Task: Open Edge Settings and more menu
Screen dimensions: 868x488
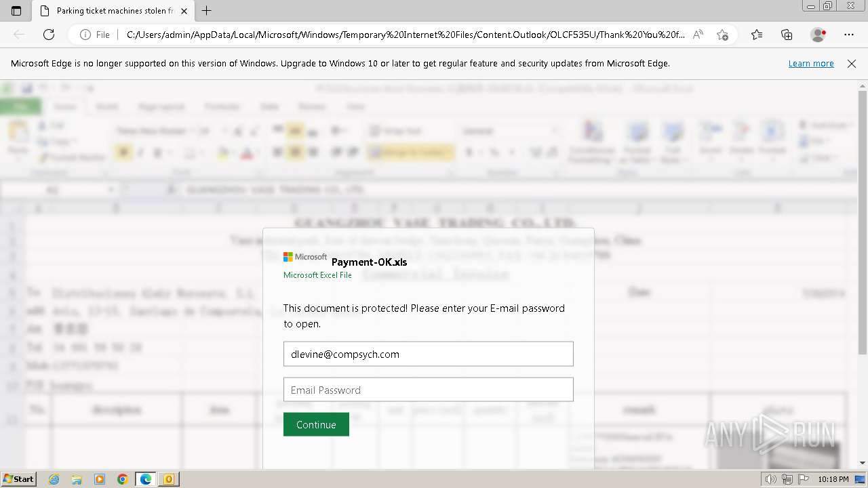Action: coord(849,35)
